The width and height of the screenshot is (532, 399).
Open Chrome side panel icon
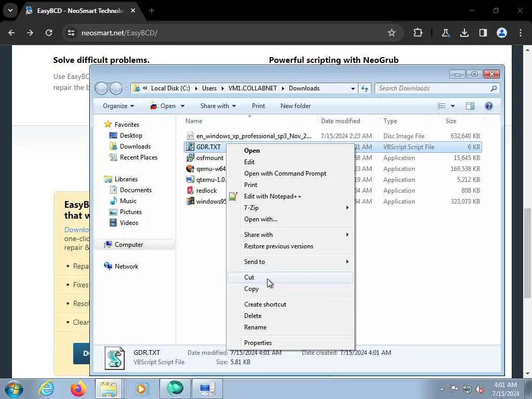[483, 33]
